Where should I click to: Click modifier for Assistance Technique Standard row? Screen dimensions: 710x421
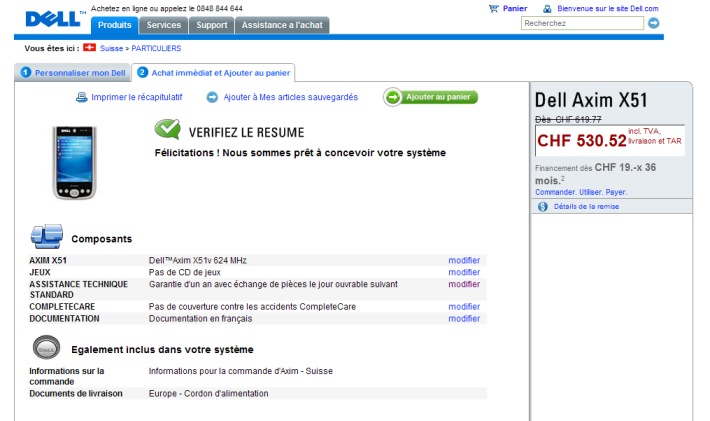pos(464,284)
